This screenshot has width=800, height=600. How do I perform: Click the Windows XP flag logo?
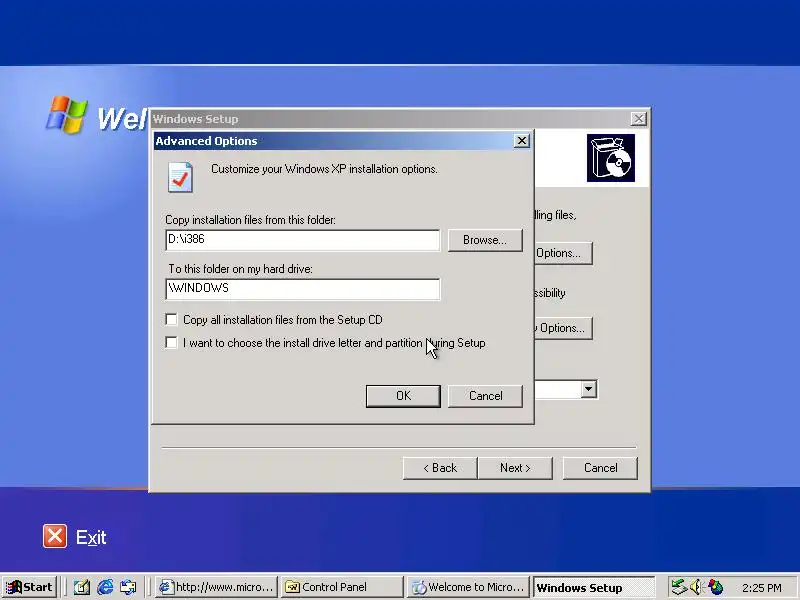coord(66,114)
